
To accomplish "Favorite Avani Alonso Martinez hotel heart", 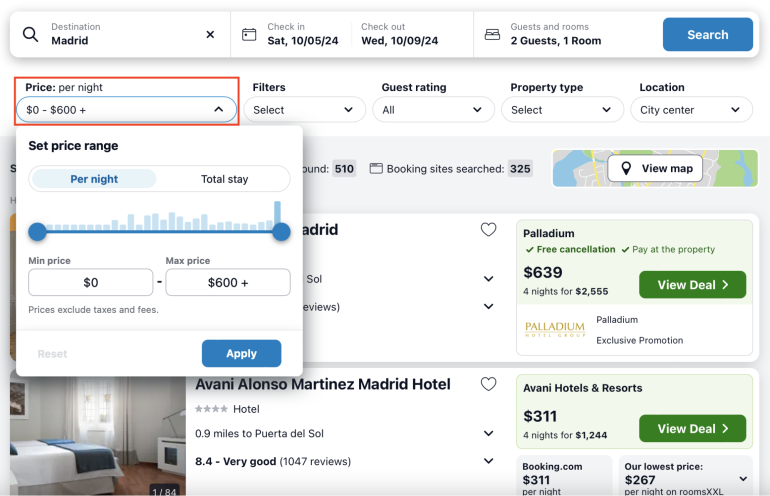I will tap(488, 384).
